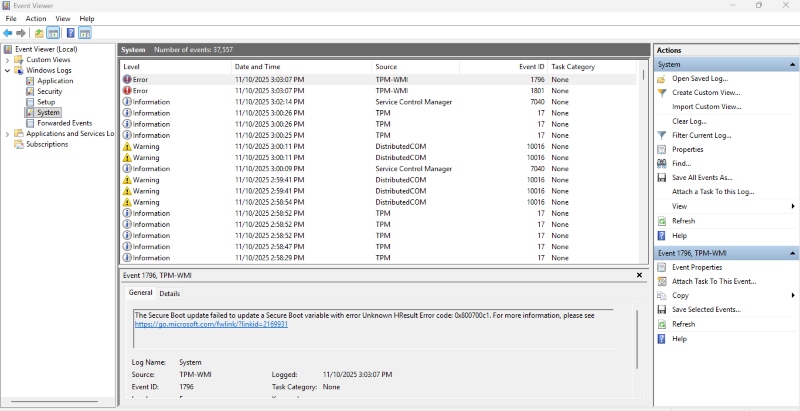Click the Up One Level toolbar icon
The height and width of the screenshot is (411, 800).
(x=39, y=32)
